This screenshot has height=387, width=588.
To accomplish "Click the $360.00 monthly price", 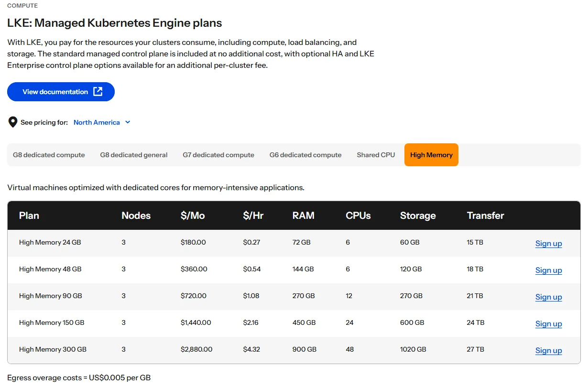I will click(194, 269).
